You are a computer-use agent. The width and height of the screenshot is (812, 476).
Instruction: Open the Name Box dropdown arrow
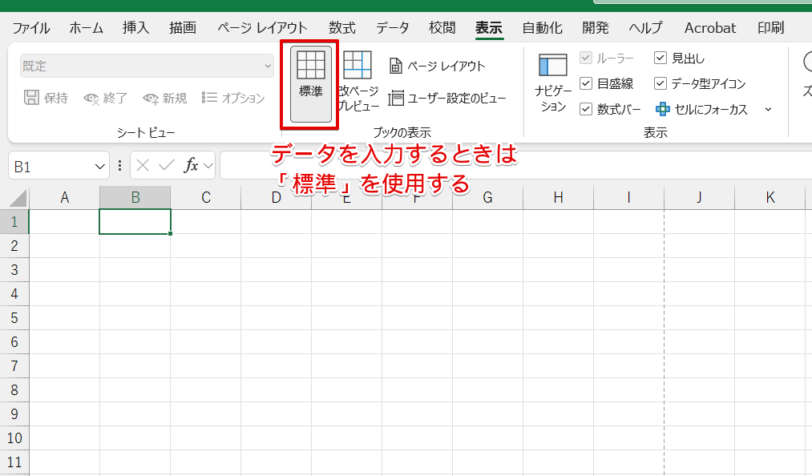[99, 166]
